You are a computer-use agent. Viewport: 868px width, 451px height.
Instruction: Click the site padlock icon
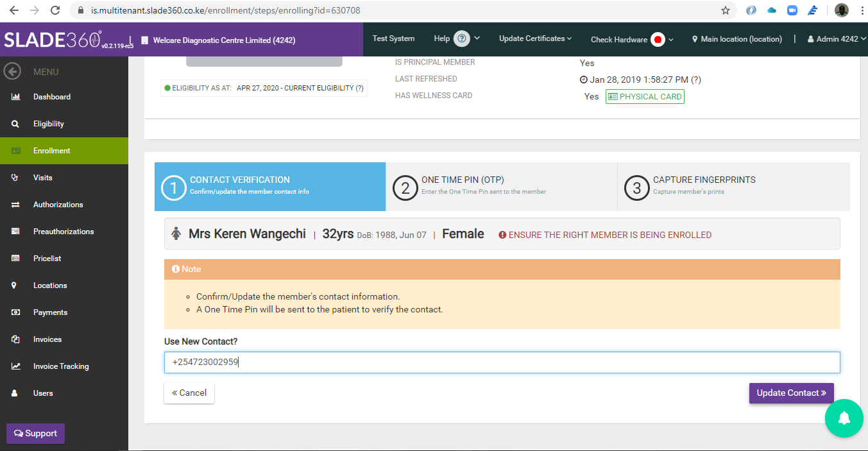click(x=80, y=10)
